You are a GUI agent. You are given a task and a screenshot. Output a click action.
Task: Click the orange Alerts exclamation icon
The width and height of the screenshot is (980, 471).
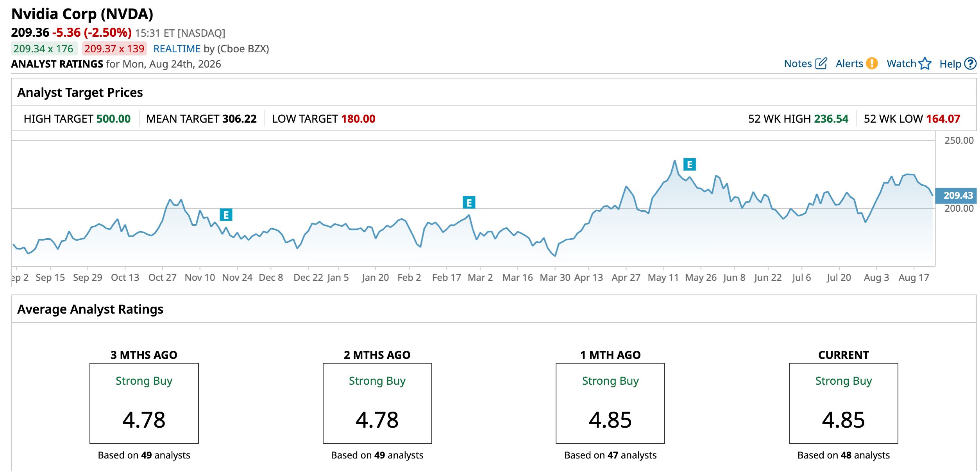tap(872, 63)
